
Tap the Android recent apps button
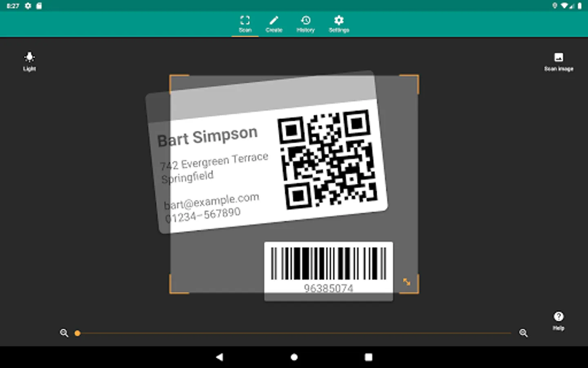(368, 357)
